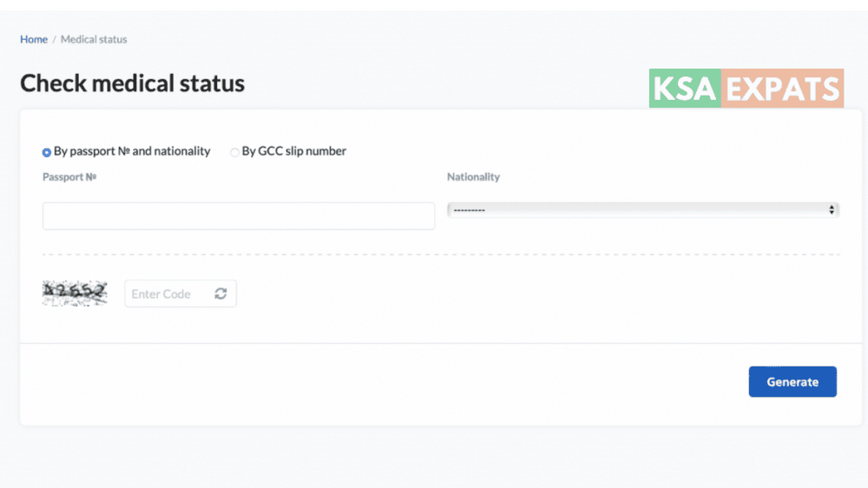Image resolution: width=868 pixels, height=488 pixels.
Task: Click the breadcrumb slash separator
Action: 54,39
